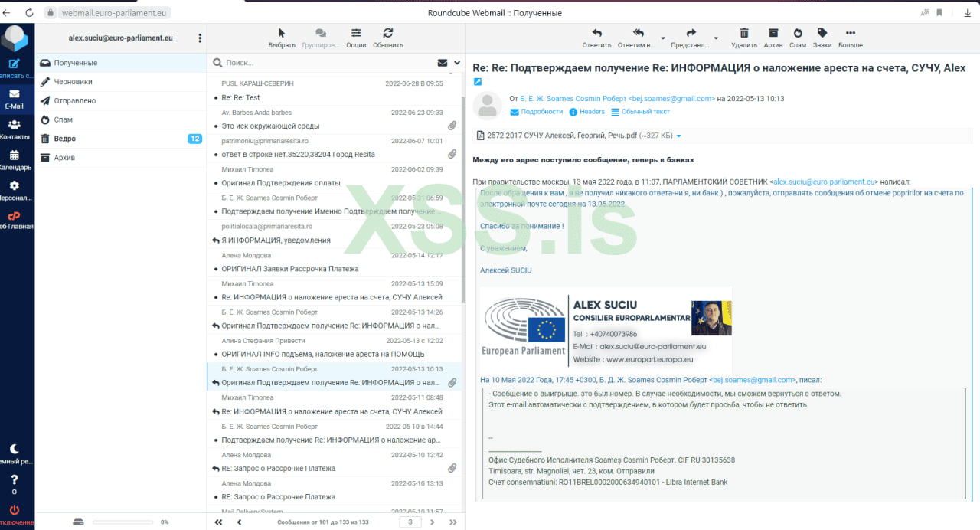Open ОРИГИНАЛ INFO подъема message

pos(335,348)
